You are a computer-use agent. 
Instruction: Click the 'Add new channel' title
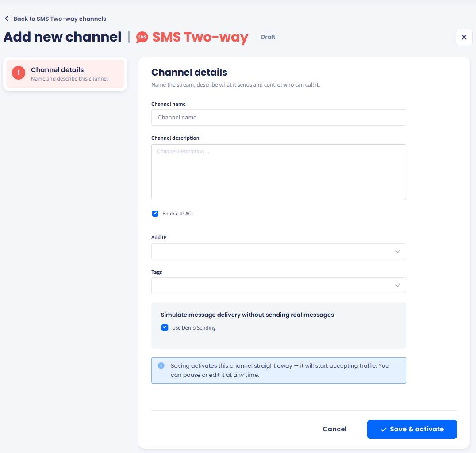(62, 37)
